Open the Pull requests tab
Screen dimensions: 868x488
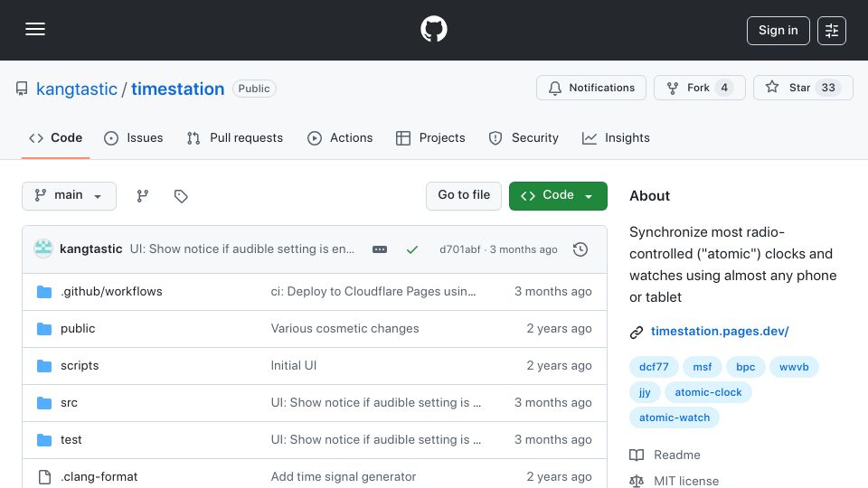pos(235,137)
